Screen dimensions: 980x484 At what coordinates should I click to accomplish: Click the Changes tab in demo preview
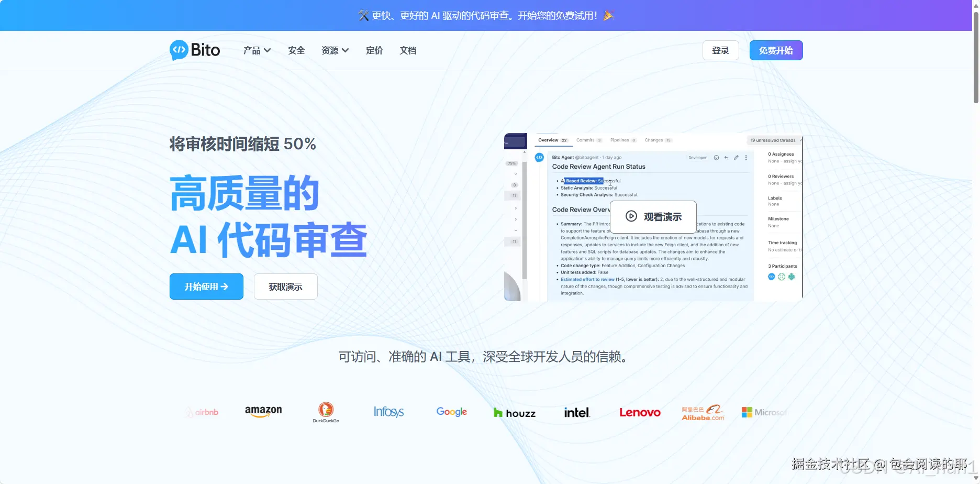(x=658, y=140)
